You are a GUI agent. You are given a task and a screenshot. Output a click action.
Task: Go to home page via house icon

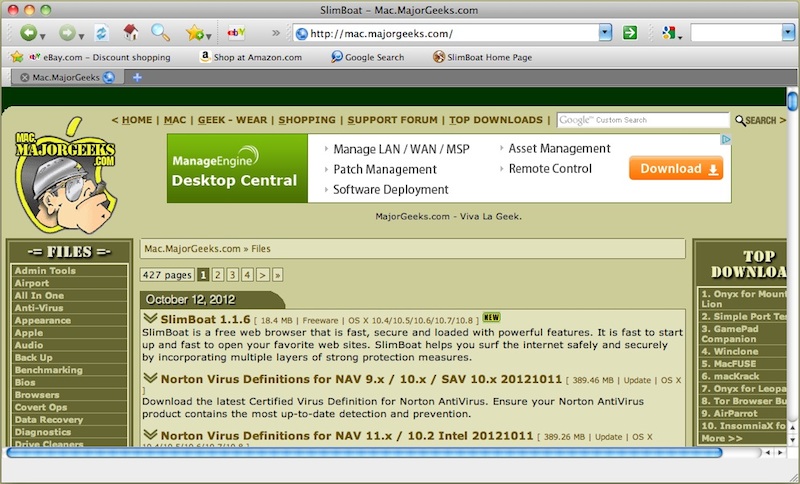coord(130,33)
